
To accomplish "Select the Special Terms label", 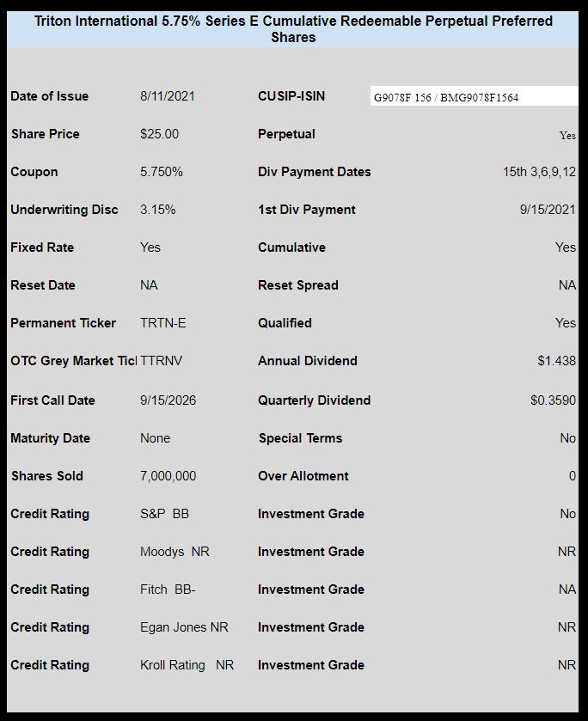I will (x=300, y=438).
